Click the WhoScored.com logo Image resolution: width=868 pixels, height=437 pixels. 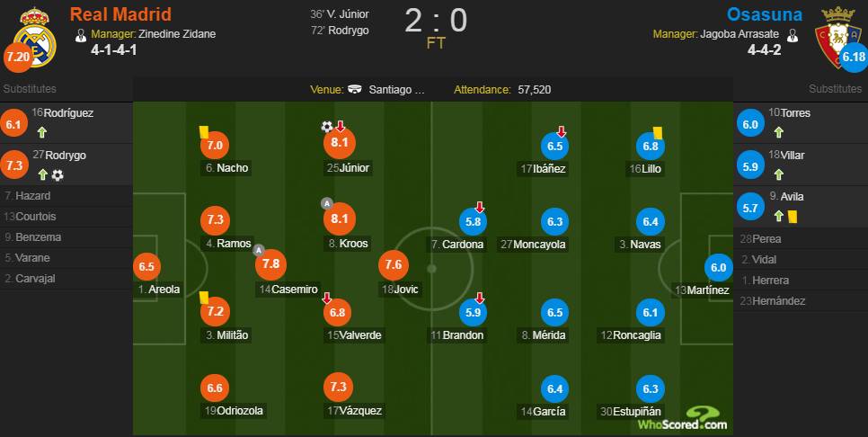coord(682,419)
